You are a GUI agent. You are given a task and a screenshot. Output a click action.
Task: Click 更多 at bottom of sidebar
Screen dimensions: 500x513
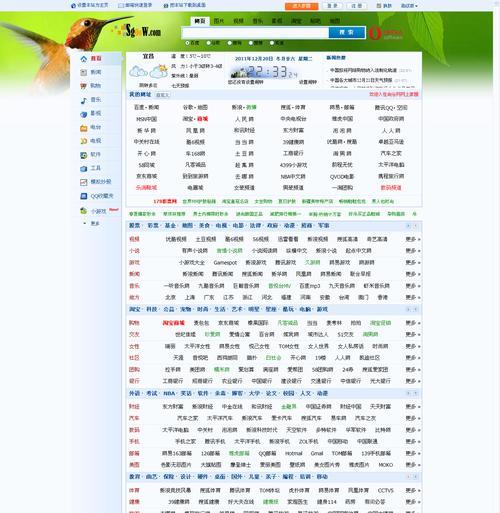(95, 223)
